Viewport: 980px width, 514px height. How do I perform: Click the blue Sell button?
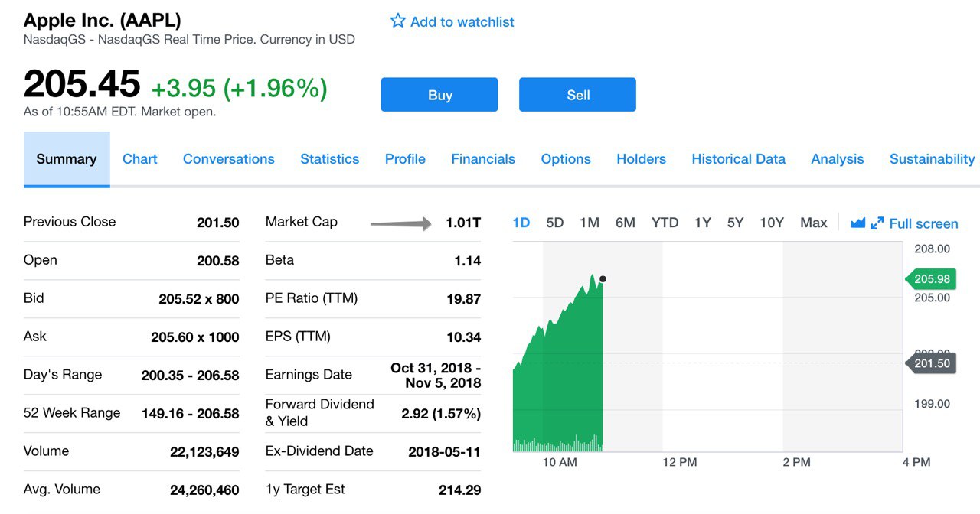[577, 95]
